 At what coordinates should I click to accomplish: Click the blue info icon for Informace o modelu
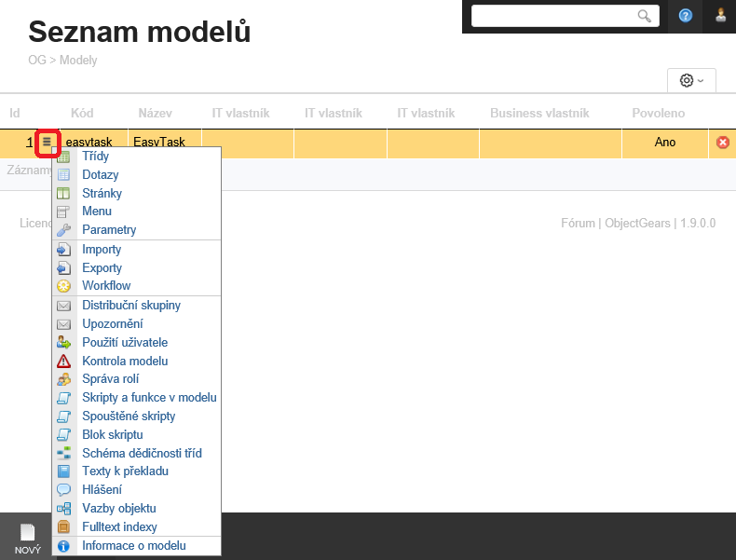pos(63,546)
